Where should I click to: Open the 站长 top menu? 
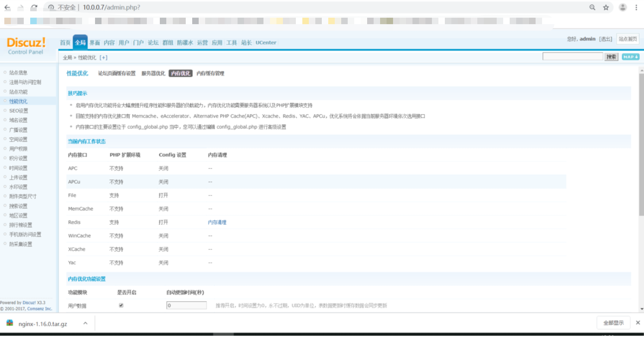pos(247,43)
